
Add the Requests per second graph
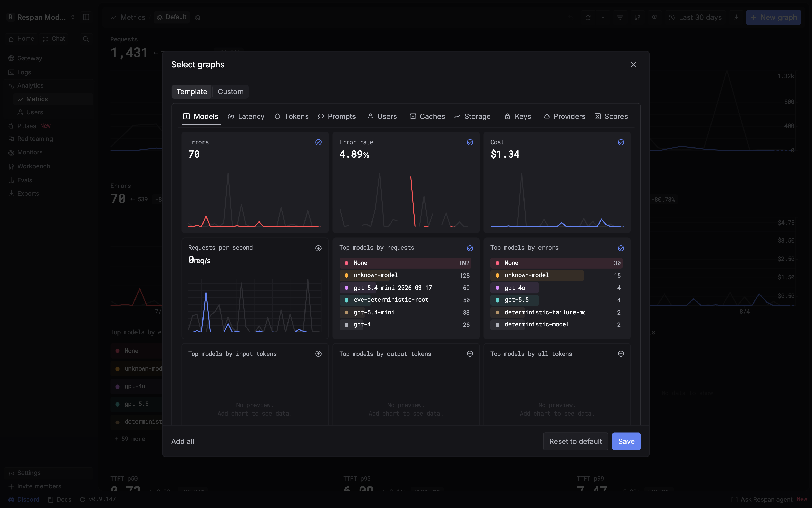coord(318,248)
